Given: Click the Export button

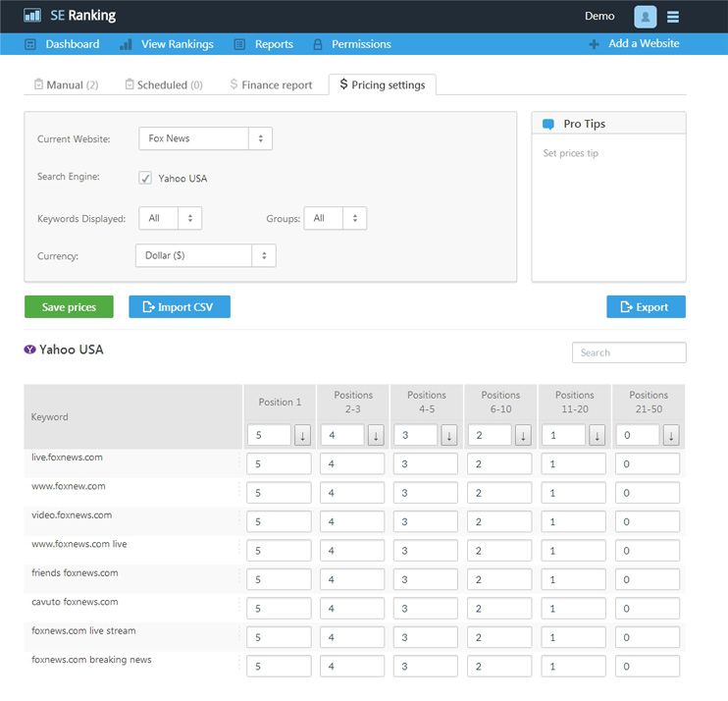Looking at the screenshot, I should tap(646, 307).
